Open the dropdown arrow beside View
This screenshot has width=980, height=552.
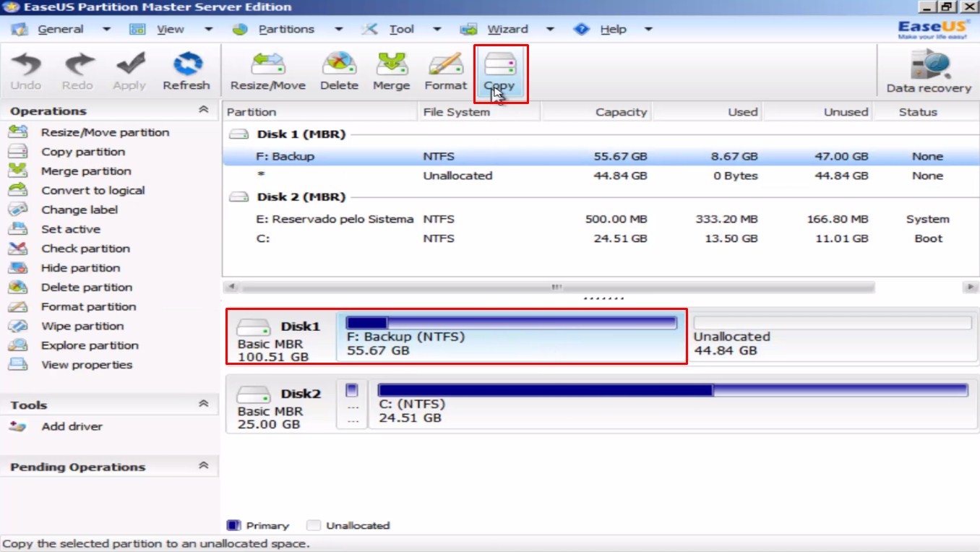click(x=208, y=30)
